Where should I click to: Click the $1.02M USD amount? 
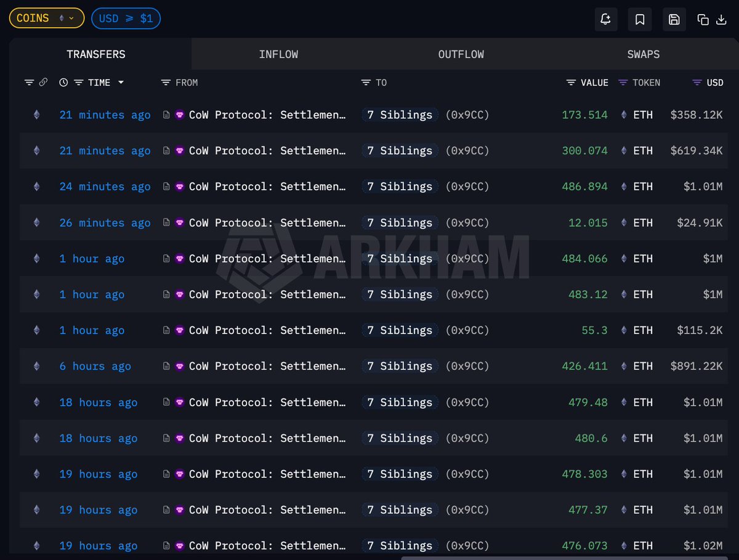click(x=703, y=546)
